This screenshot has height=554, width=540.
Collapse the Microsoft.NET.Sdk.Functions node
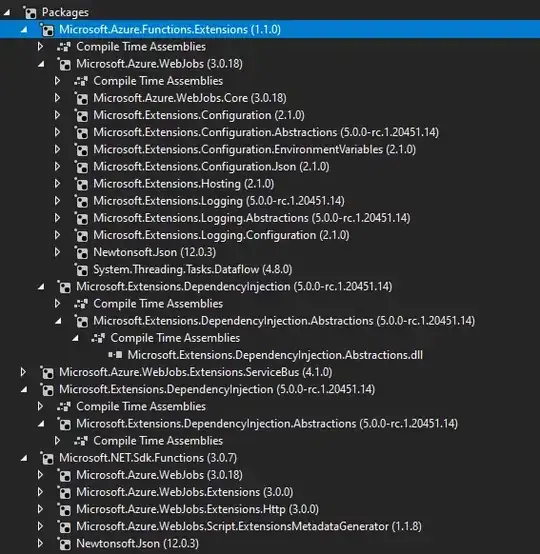(24, 458)
